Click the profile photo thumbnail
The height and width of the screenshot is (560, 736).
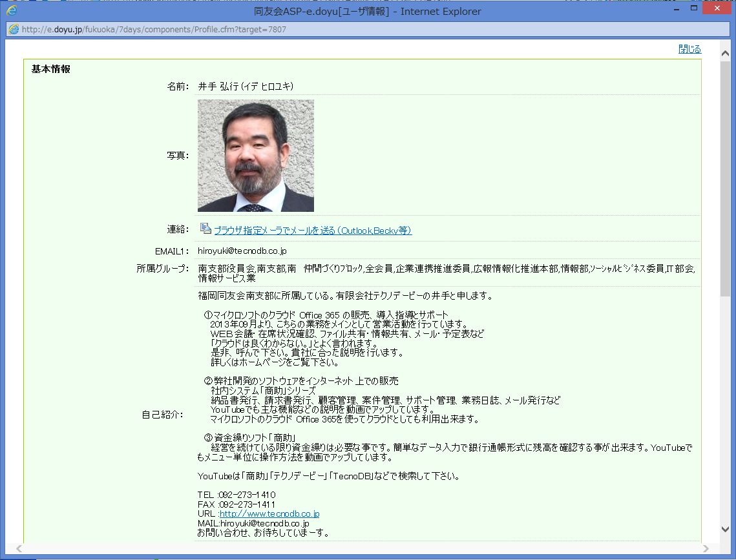tap(256, 155)
